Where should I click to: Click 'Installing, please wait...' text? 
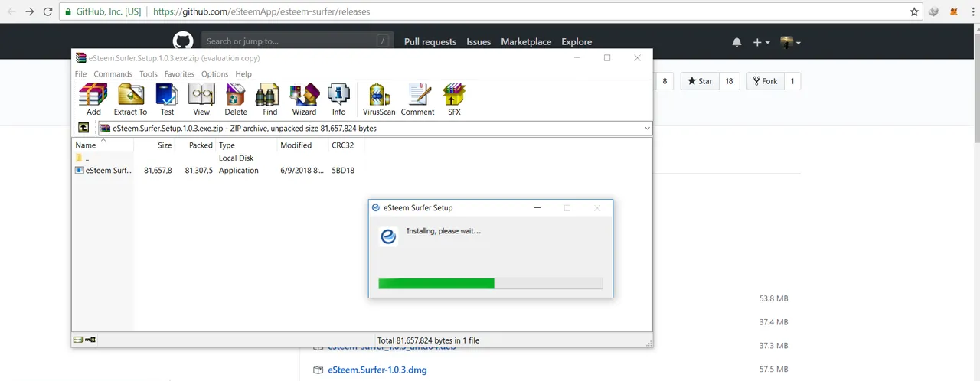tap(444, 231)
